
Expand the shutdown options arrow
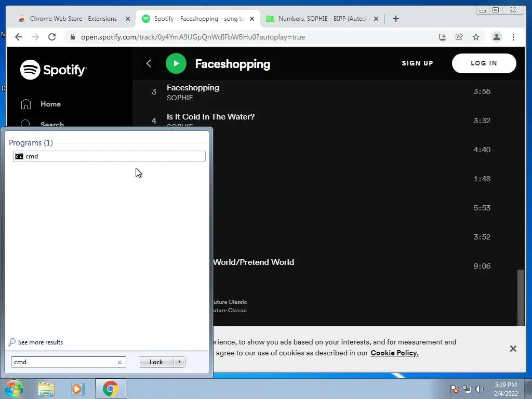(179, 362)
